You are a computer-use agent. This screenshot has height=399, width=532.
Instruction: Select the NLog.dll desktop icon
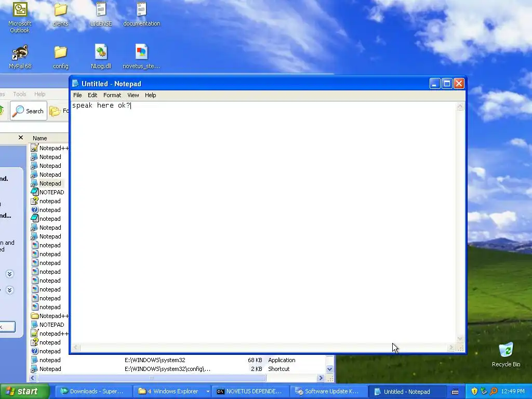(101, 57)
